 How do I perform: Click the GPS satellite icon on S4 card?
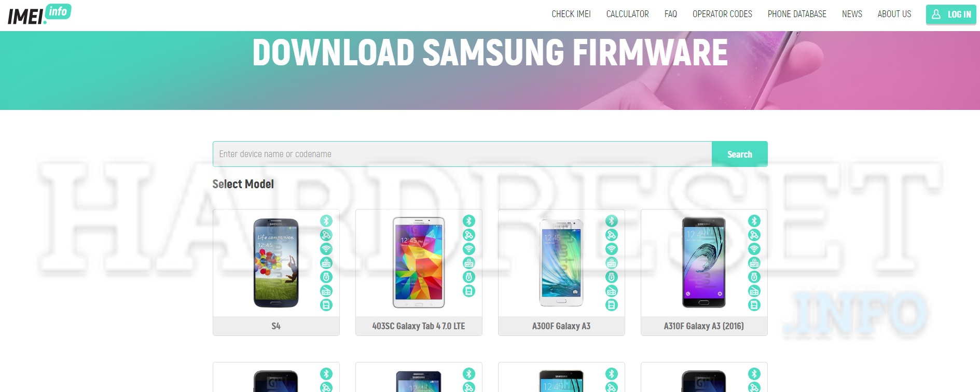[326, 235]
